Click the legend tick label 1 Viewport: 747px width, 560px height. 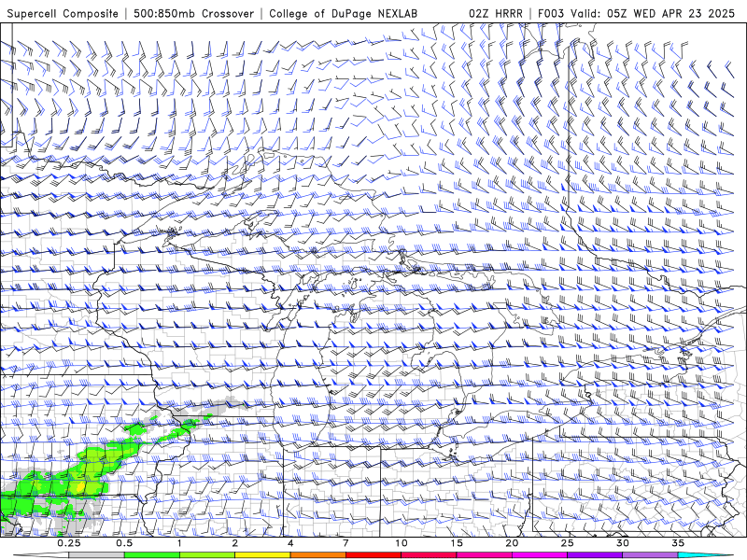(x=179, y=543)
